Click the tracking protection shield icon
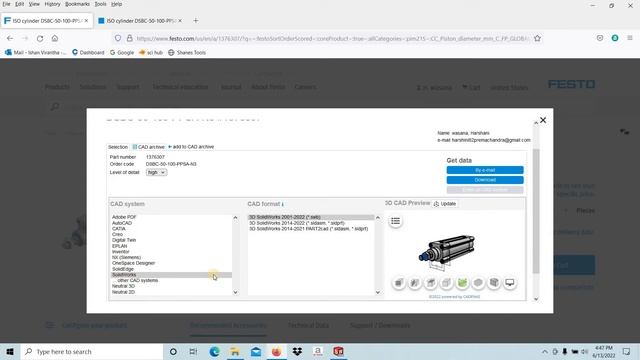The width and height of the screenshot is (640, 360). [118, 38]
